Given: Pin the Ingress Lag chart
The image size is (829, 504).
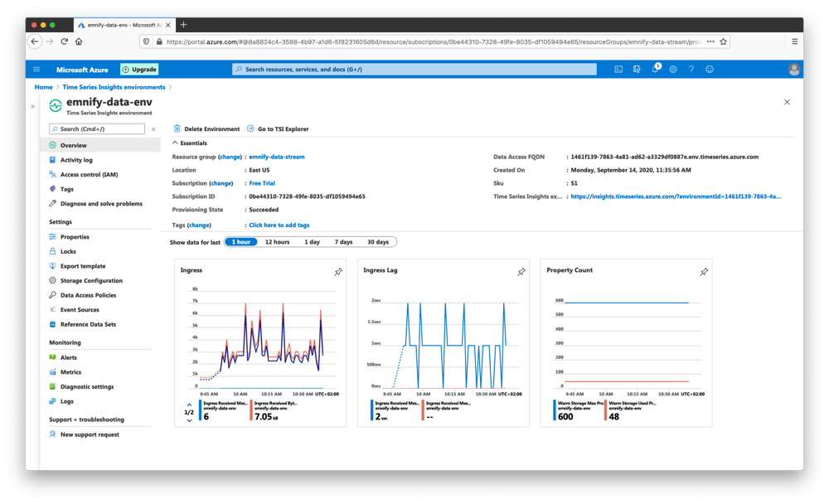Looking at the screenshot, I should pyautogui.click(x=521, y=272).
